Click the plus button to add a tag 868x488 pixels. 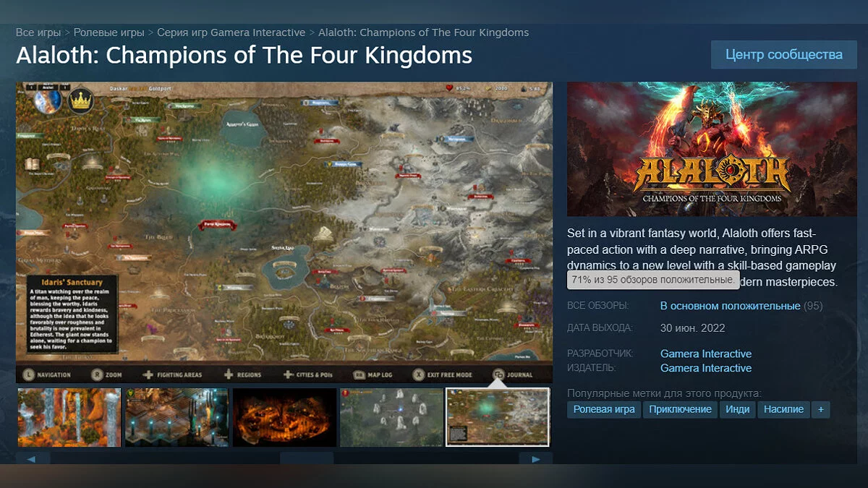click(821, 409)
